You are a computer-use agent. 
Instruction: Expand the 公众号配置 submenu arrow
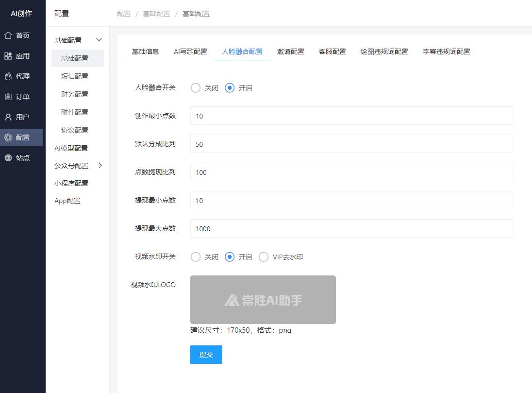point(100,165)
